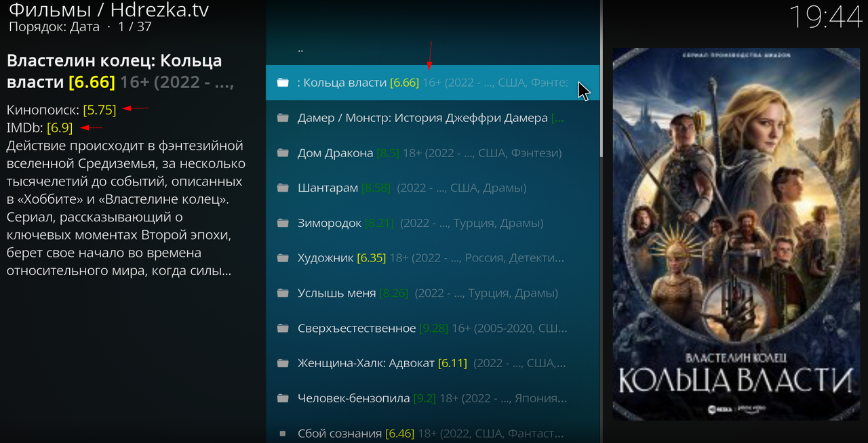Click folder icon beside Дамер / Монстр row
The image size is (868, 443).
[x=283, y=118]
